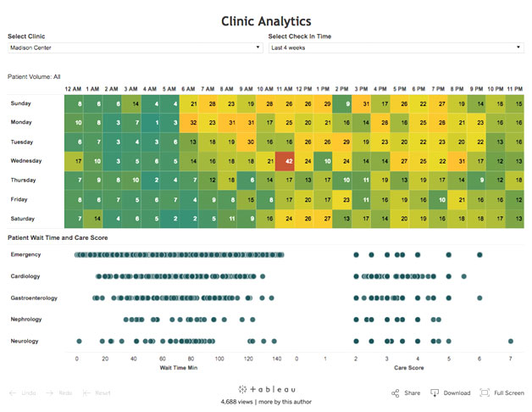The image size is (532, 412).
Task: Click the Download icon
Action: (x=435, y=393)
